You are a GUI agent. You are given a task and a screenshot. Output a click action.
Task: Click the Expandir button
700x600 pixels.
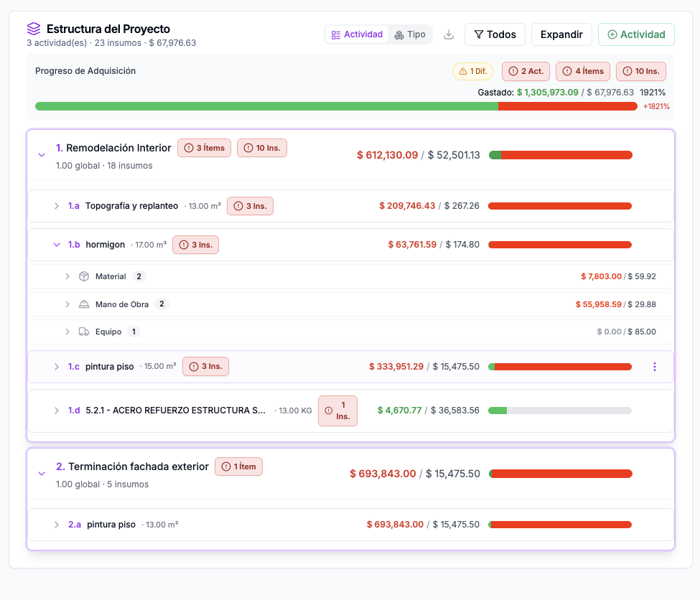[x=561, y=34]
